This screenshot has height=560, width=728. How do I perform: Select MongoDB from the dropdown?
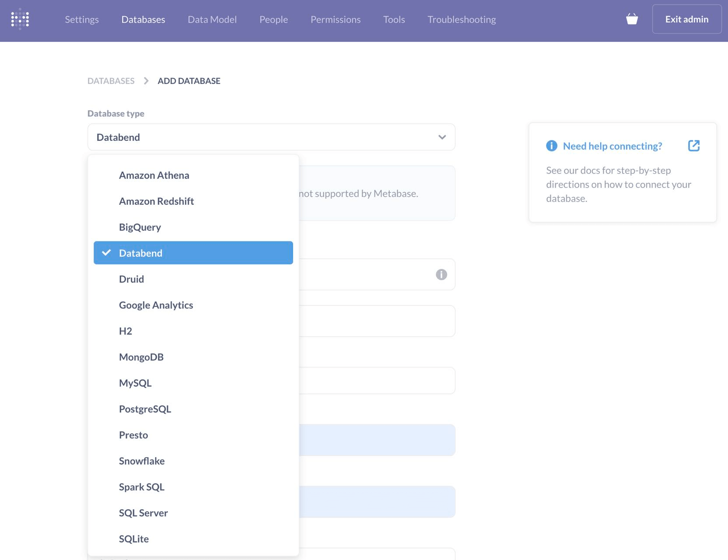coord(193,357)
